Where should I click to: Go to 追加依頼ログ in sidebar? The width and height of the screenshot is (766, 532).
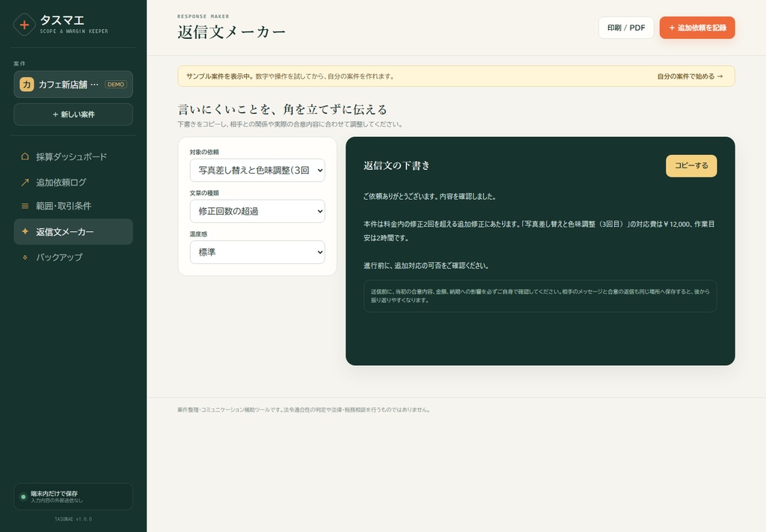(x=73, y=183)
